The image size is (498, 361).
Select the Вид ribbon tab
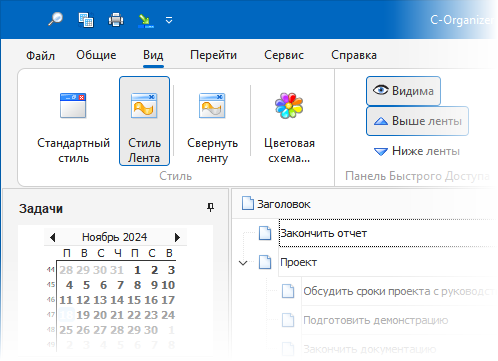click(153, 55)
